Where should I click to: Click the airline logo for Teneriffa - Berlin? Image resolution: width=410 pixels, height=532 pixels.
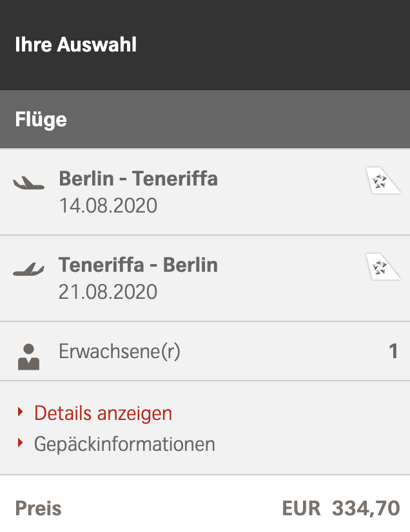click(x=383, y=267)
